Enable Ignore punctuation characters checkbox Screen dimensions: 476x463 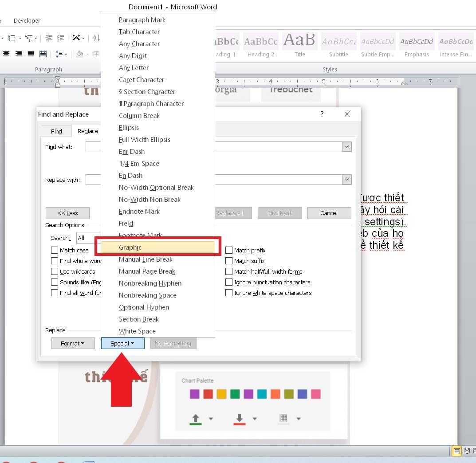pos(229,282)
